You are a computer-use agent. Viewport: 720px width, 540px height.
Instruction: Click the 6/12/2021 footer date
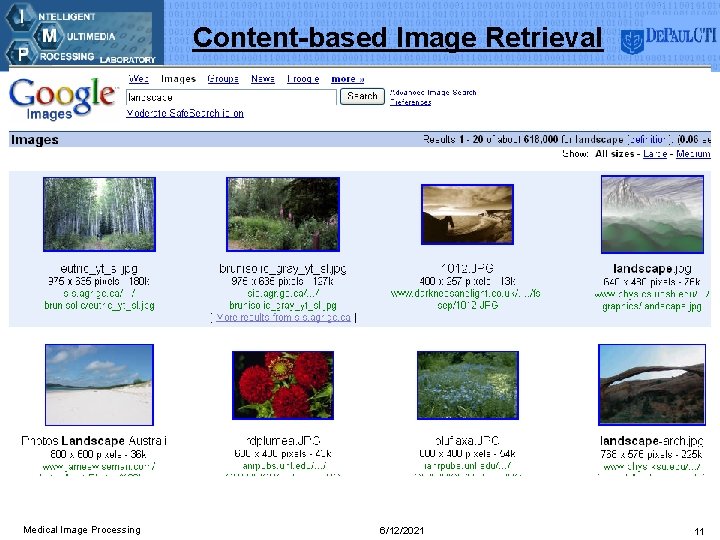[401, 531]
